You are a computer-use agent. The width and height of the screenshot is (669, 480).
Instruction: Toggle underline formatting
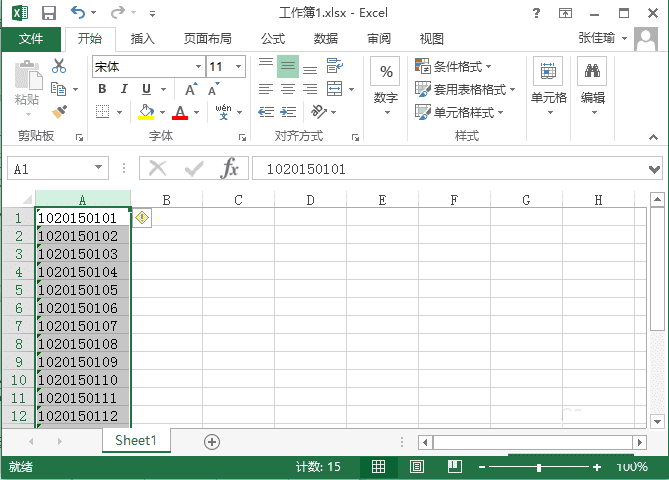tap(146, 89)
